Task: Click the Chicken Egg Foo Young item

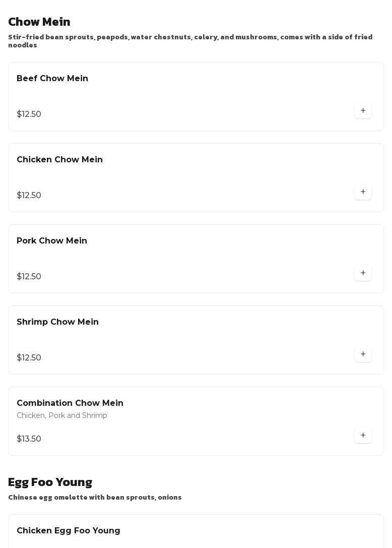Action: [69, 531]
